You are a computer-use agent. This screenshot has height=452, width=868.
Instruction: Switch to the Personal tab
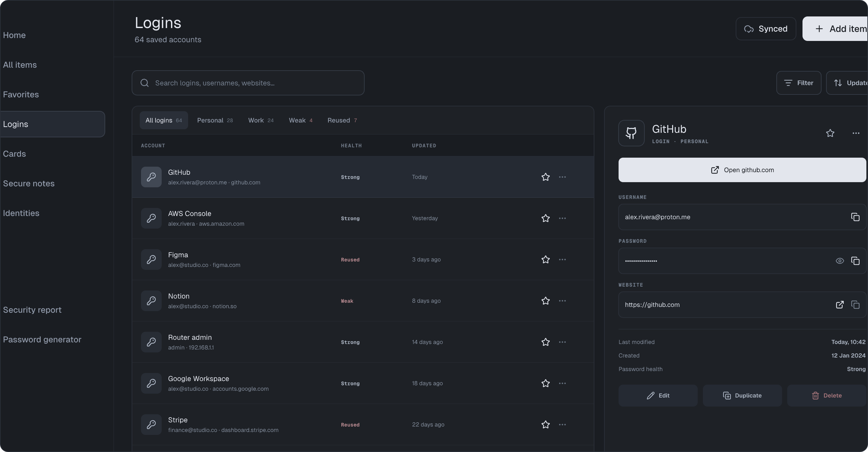[215, 120]
